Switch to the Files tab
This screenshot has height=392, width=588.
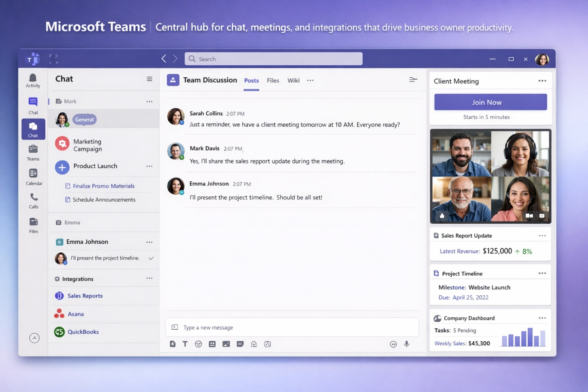point(273,80)
